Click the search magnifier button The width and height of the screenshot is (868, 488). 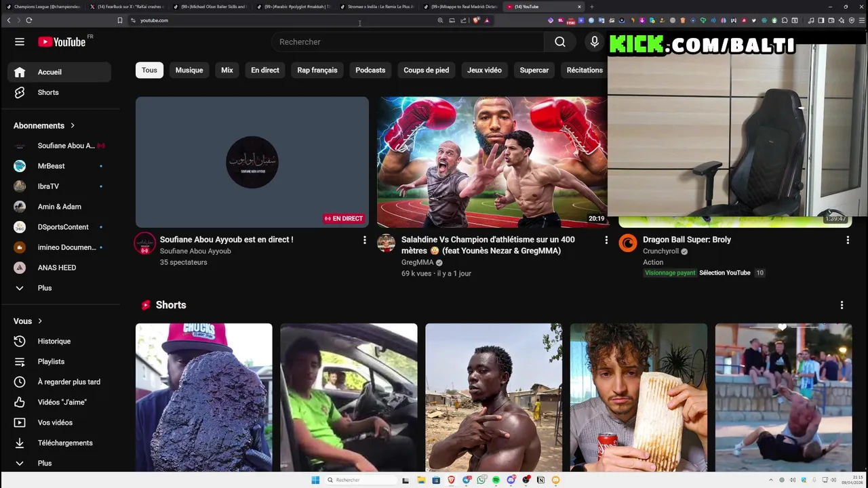560,42
